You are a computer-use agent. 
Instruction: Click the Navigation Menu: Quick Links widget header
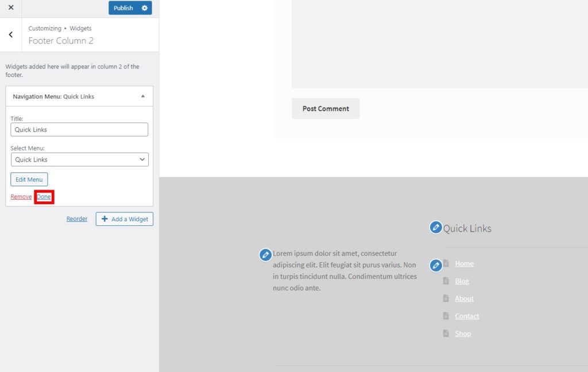click(x=79, y=97)
